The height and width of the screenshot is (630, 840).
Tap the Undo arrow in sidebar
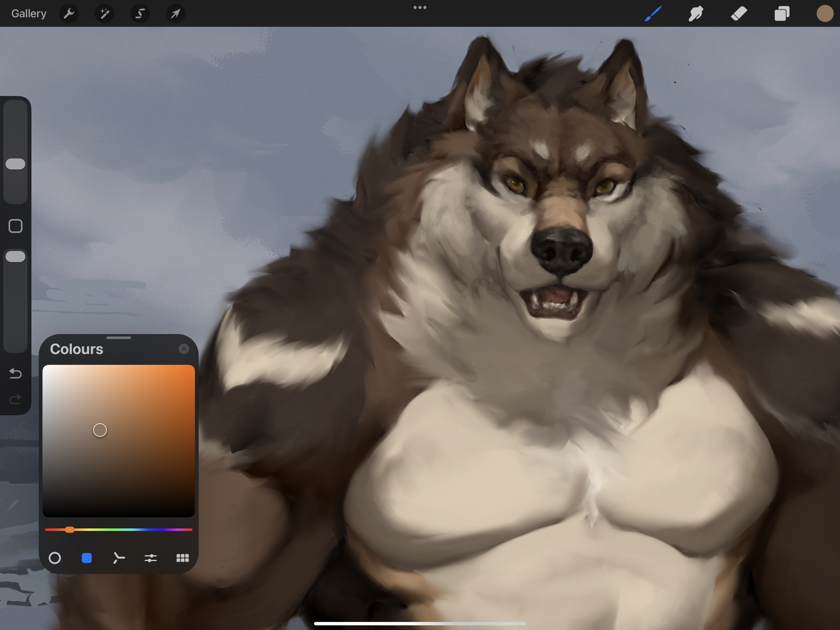click(x=16, y=373)
